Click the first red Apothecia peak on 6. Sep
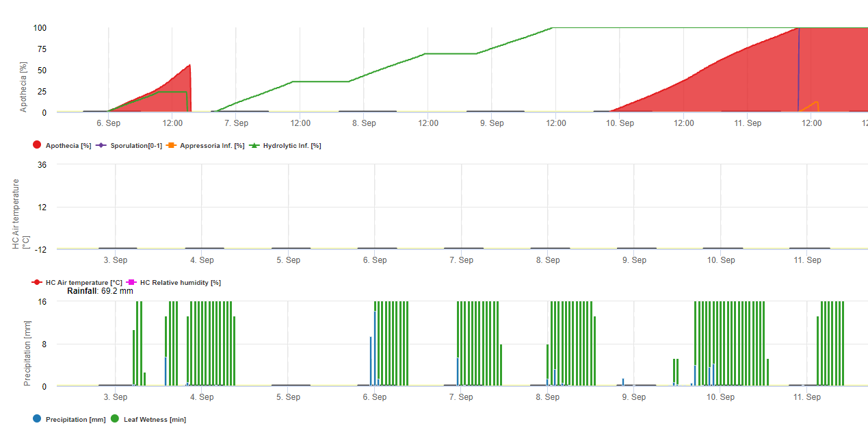The height and width of the screenshot is (428, 868). (189, 66)
